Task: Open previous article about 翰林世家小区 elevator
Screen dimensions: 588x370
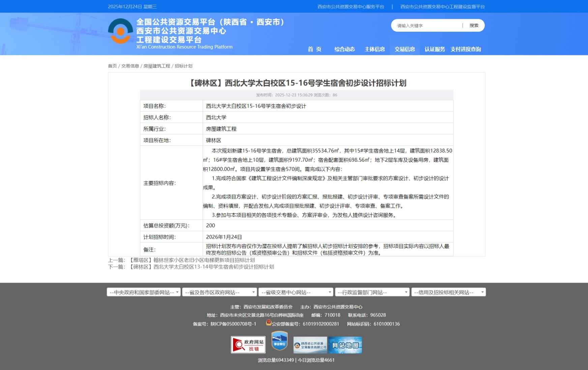Action: pos(192,260)
